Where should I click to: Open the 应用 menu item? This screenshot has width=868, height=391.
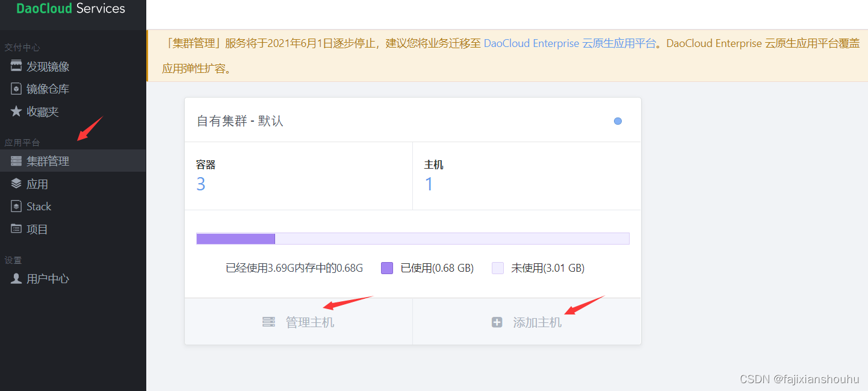pyautogui.click(x=73, y=184)
